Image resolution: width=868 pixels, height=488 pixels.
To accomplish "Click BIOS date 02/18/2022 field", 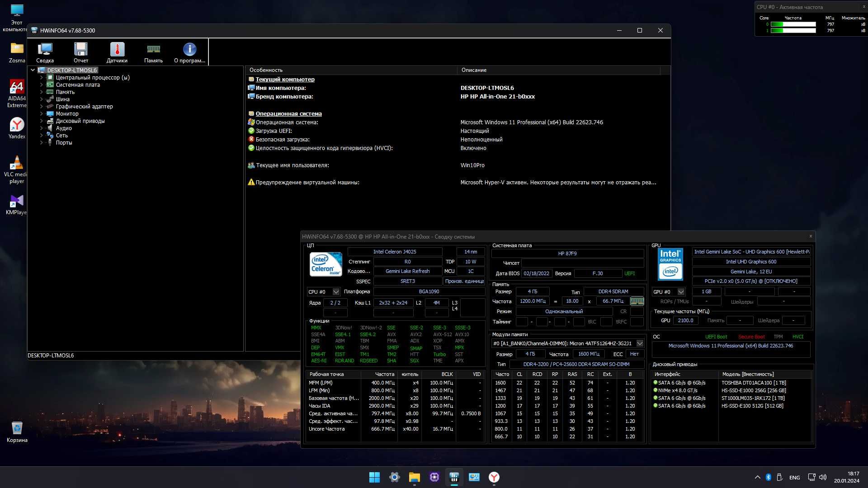I will (x=536, y=273).
